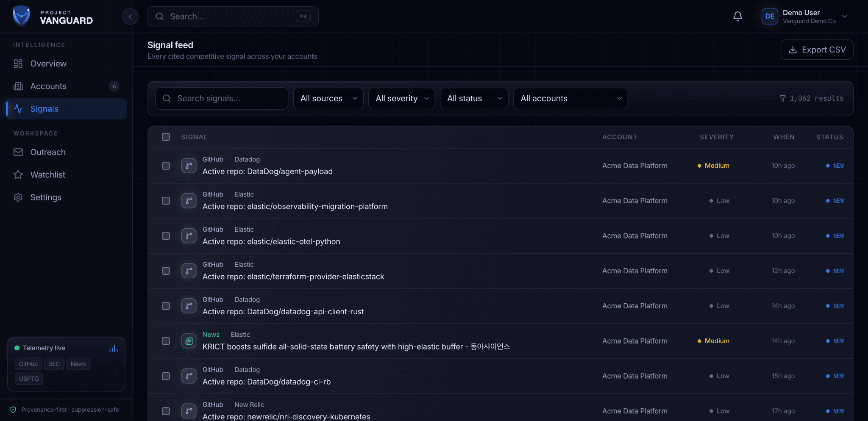868x421 pixels.
Task: Open Outreach in sidebar
Action: pos(66,152)
